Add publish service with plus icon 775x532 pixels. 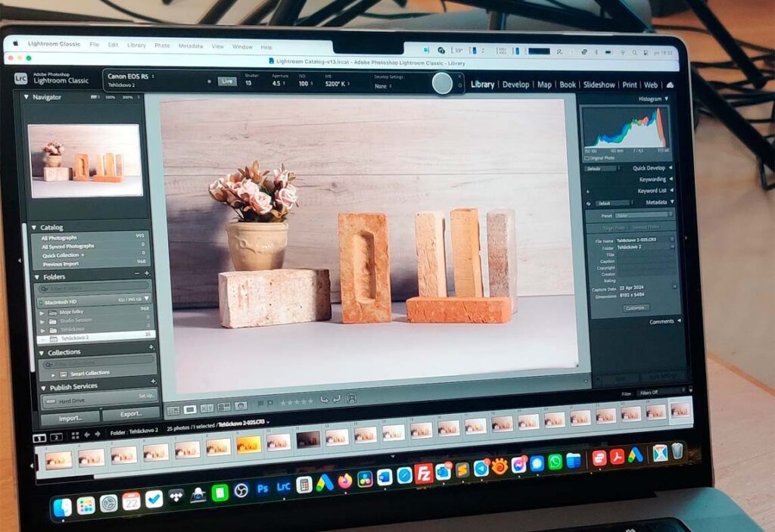(153, 381)
